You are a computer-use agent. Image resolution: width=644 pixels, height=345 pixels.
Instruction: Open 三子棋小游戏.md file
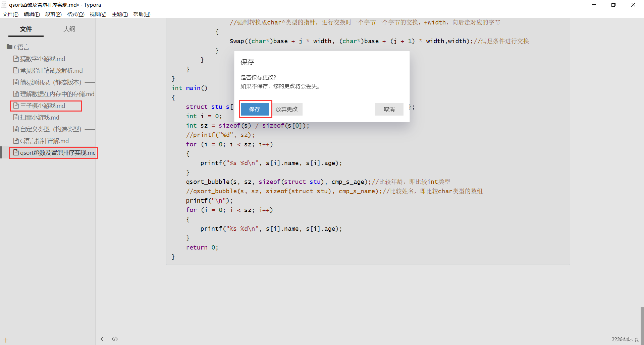click(x=39, y=106)
